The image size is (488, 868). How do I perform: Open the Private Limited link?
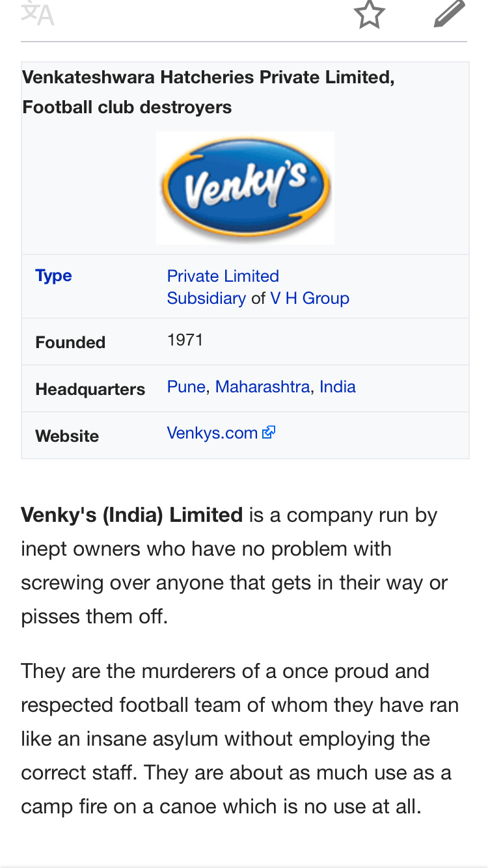pos(223,276)
